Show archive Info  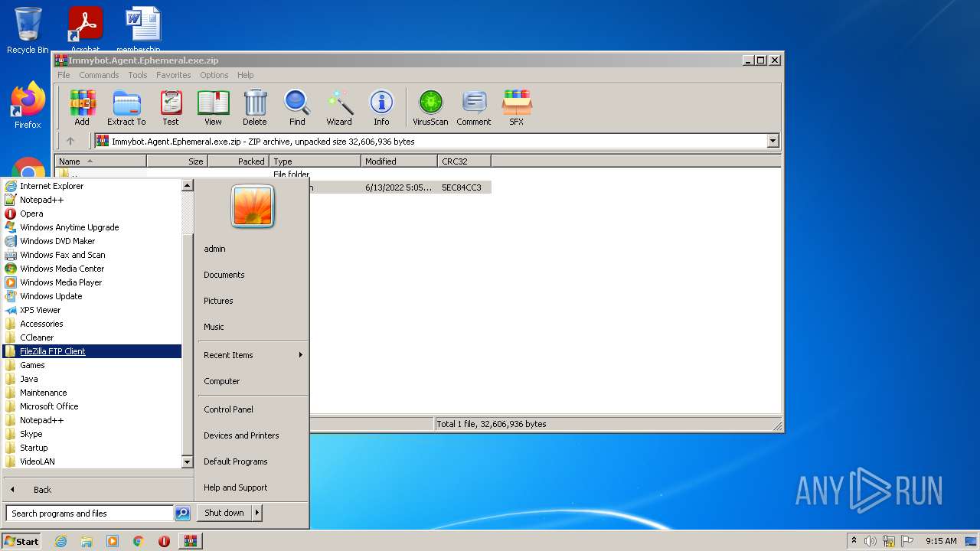tap(381, 107)
